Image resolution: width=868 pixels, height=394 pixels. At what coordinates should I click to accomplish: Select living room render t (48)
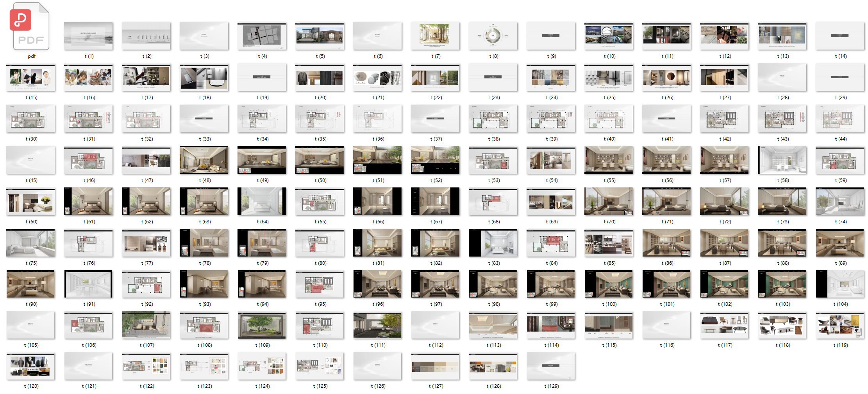pyautogui.click(x=204, y=160)
